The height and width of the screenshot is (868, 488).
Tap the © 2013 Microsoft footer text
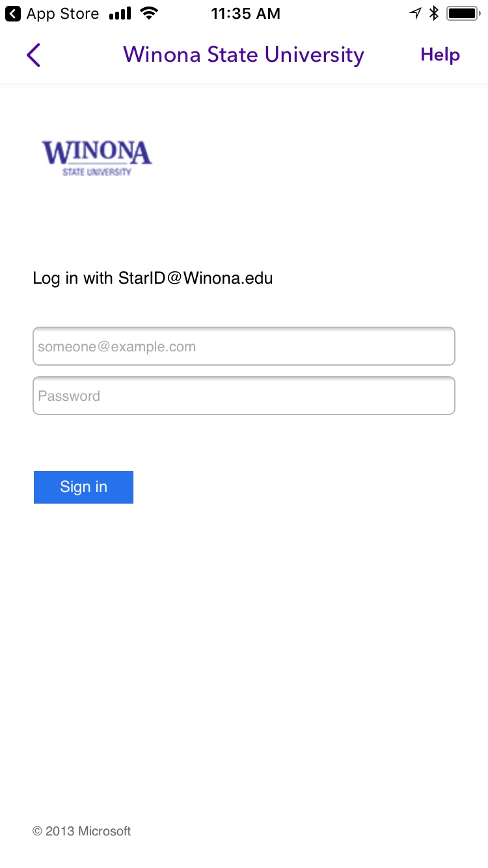coord(82,831)
